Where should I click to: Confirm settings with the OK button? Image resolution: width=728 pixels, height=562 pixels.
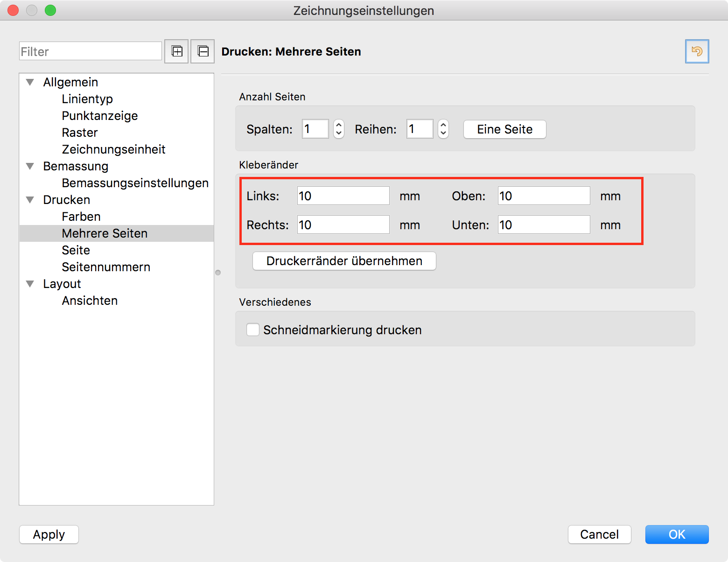click(677, 534)
